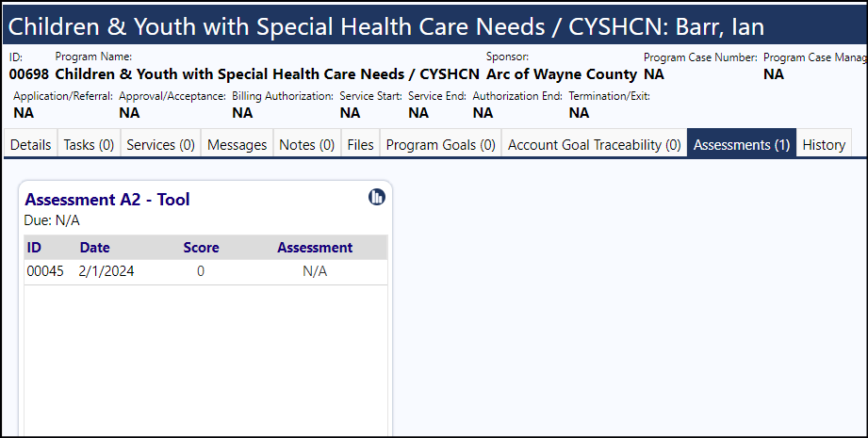Viewport: 868px width, 438px height.
Task: Open assessment record ID 00045
Action: pyautogui.click(x=45, y=271)
